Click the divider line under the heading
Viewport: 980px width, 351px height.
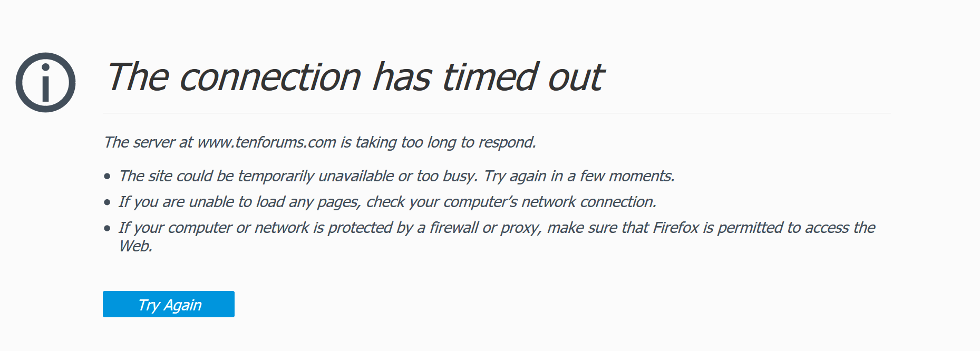click(497, 113)
